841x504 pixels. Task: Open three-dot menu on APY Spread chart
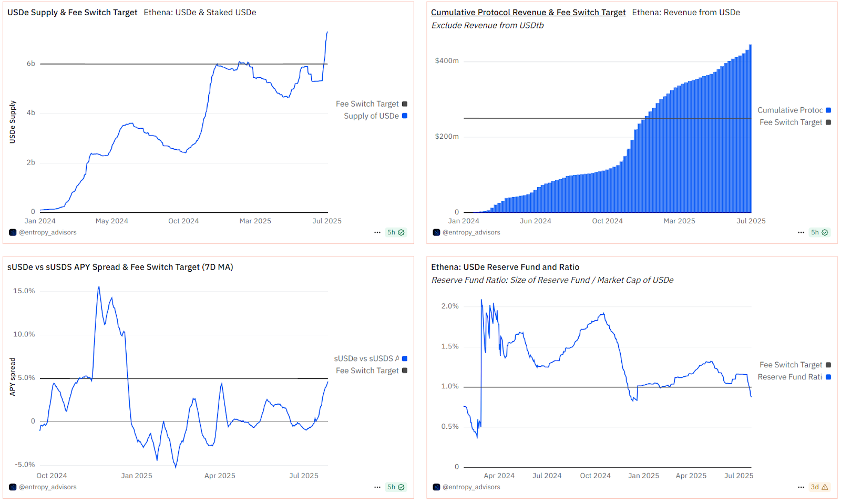[x=377, y=487]
